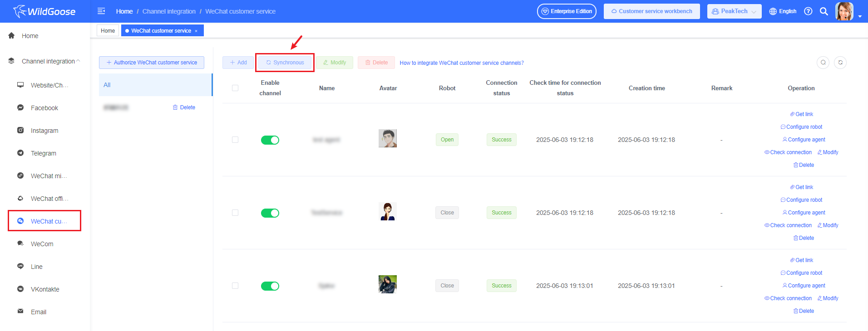Image resolution: width=868 pixels, height=331 pixels.
Task: Click the Synchronous button
Action: pyautogui.click(x=285, y=63)
